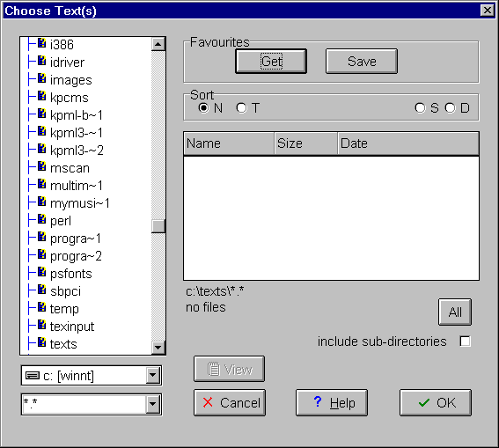
Task: Click the folder icon beside mscan
Action: pyautogui.click(x=41, y=166)
